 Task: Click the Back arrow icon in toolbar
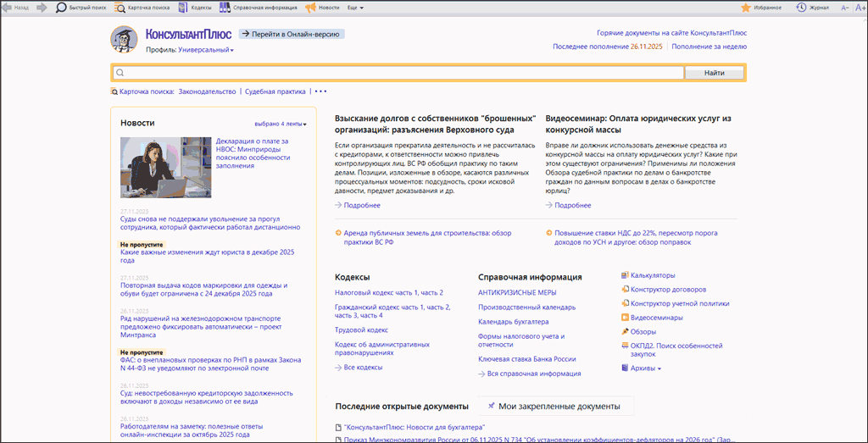7,7
